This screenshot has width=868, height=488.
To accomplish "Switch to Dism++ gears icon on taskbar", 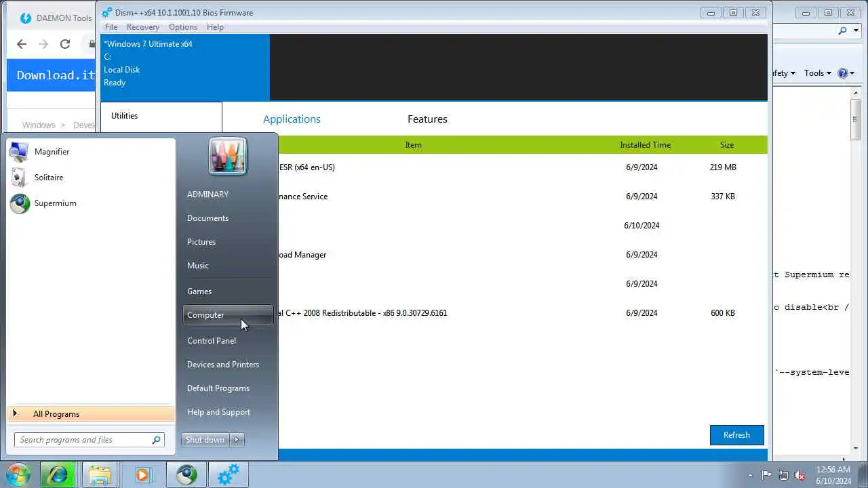I will [229, 474].
